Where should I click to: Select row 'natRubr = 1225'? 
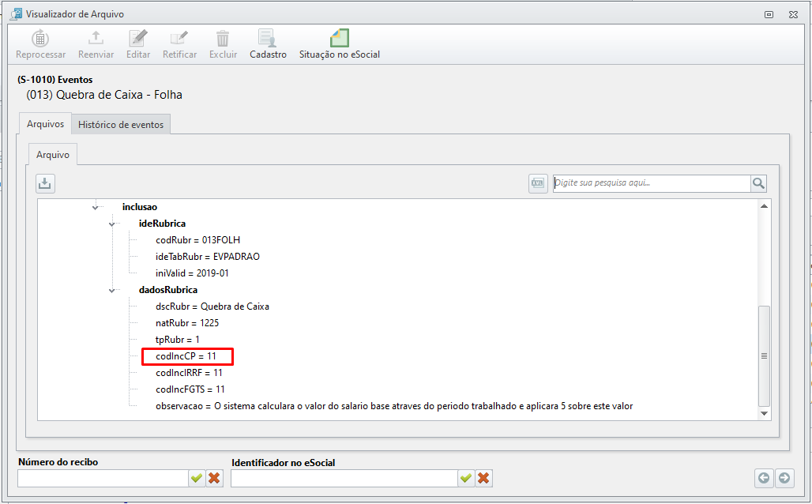(187, 323)
